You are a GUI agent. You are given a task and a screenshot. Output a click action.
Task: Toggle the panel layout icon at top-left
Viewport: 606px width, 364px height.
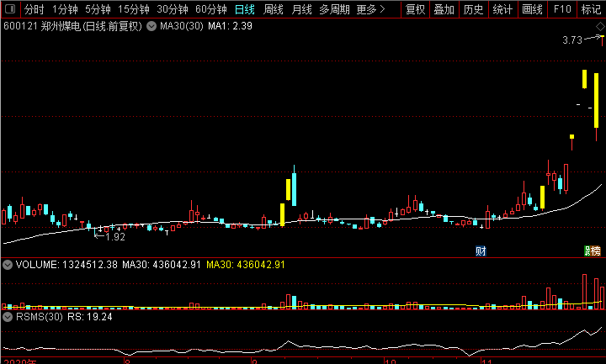[10, 8]
